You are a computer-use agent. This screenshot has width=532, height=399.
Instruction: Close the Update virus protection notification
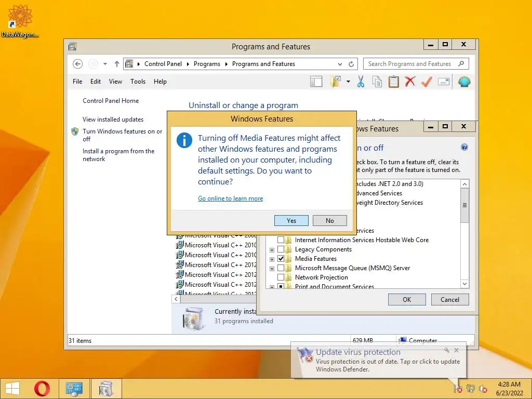point(456,350)
